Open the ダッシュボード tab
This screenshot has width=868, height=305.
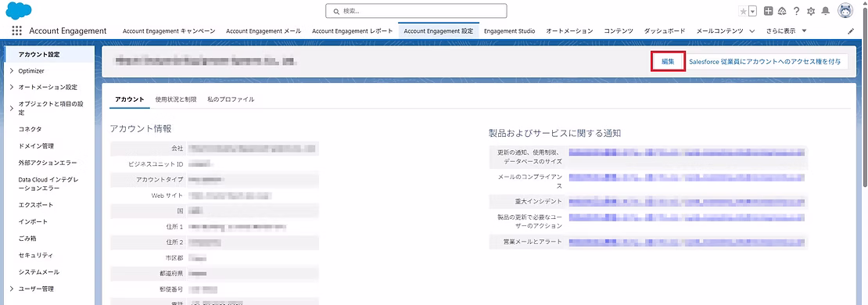point(664,31)
